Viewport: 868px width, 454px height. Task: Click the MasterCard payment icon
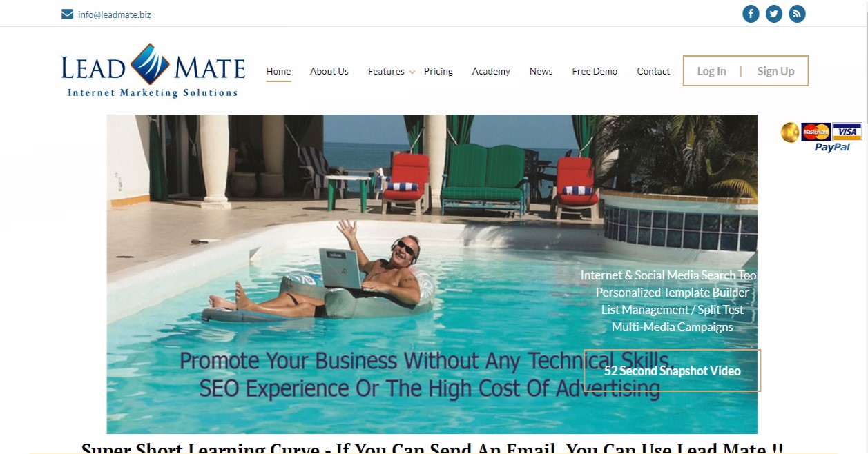click(x=816, y=132)
